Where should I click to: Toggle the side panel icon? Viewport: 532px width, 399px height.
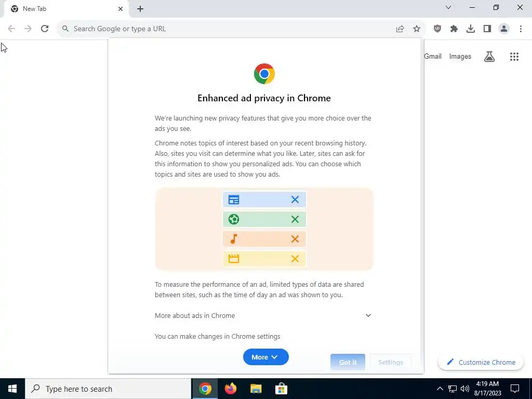(487, 29)
